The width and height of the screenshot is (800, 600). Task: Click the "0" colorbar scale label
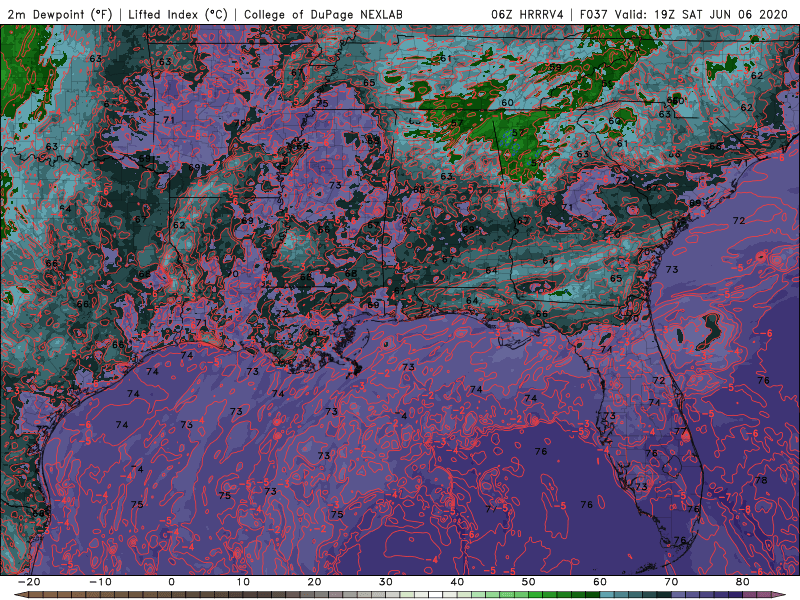tap(171, 582)
